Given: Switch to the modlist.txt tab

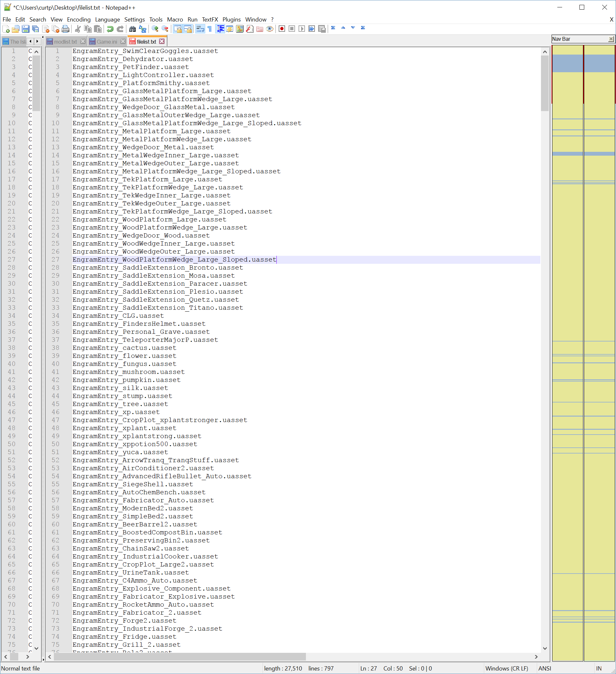Looking at the screenshot, I should point(65,41).
